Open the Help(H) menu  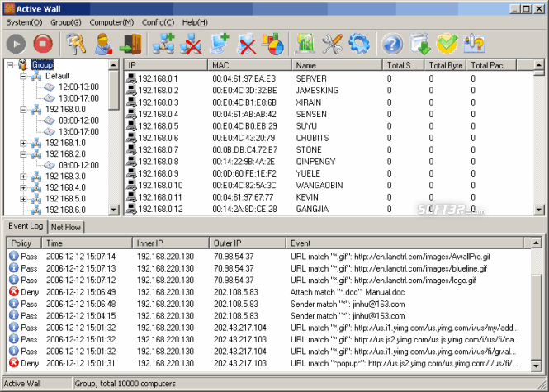(x=195, y=22)
